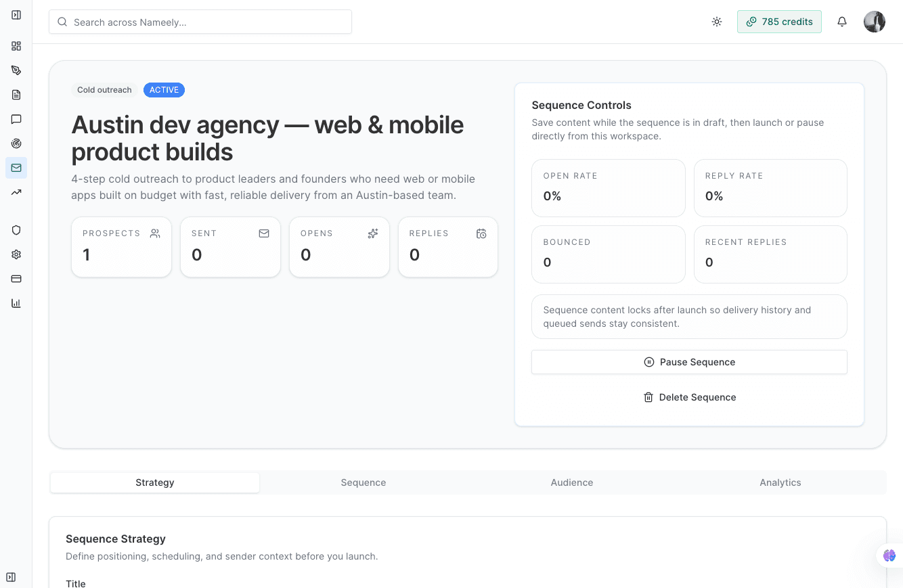Open the 785 credits balance

(x=779, y=21)
